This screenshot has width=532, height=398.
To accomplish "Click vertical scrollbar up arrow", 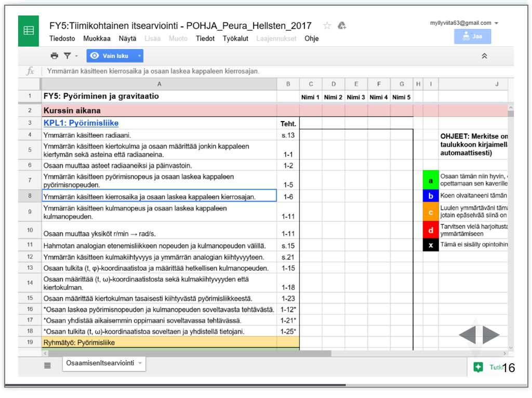I will pyautogui.click(x=511, y=107).
